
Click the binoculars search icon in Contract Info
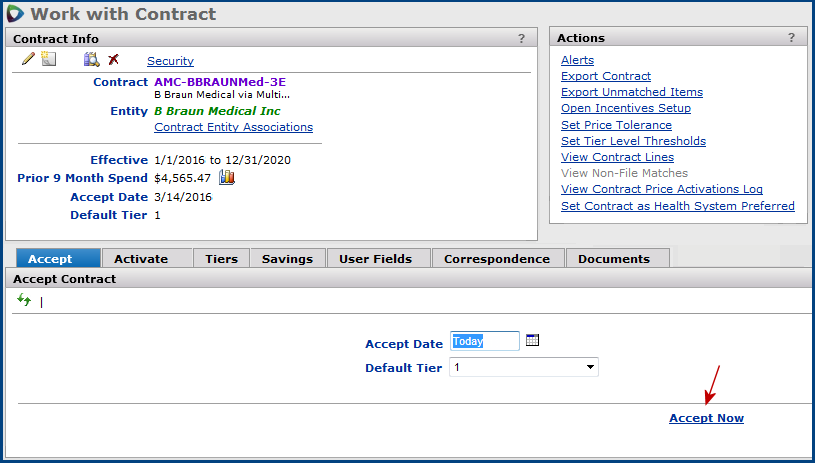pos(91,60)
